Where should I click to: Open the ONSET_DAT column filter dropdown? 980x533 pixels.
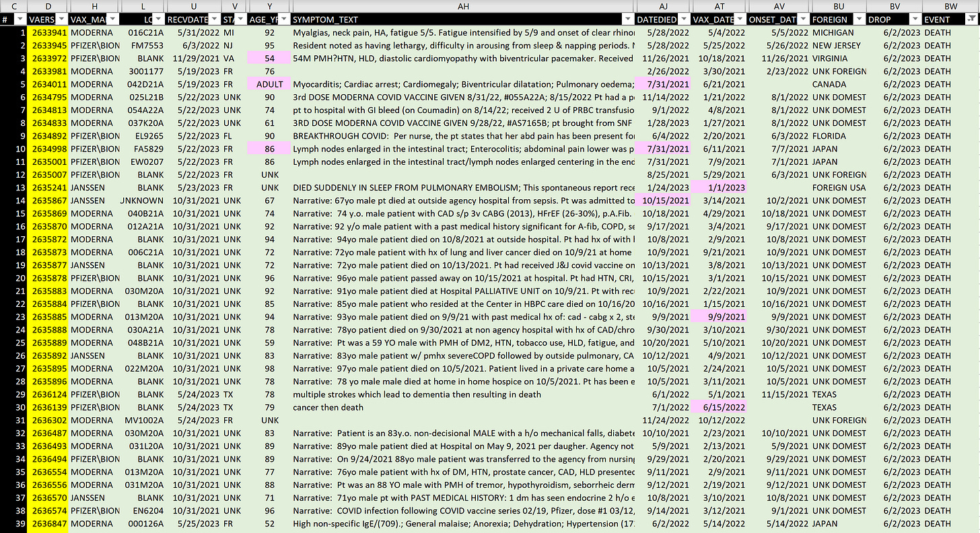click(804, 20)
